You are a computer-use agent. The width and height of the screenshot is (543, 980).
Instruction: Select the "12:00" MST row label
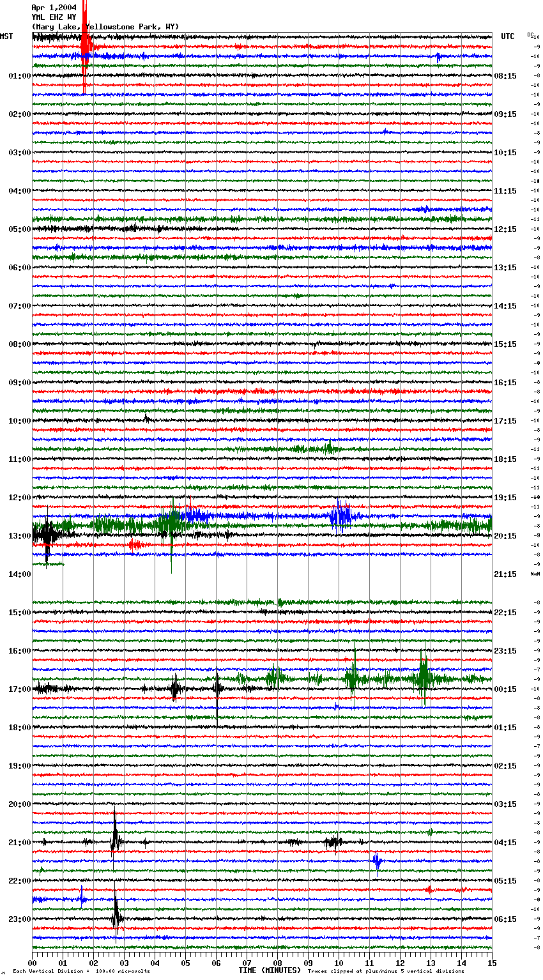(20, 498)
